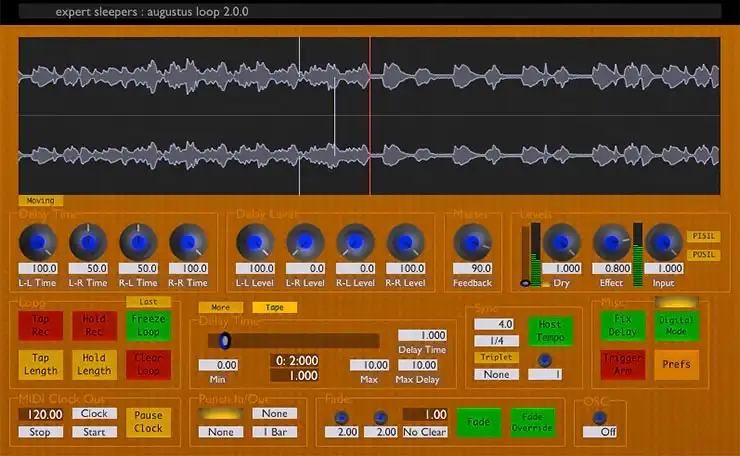This screenshot has height=456, width=740.
Task: Click the vertical levels slider handle
Action: coord(525,283)
